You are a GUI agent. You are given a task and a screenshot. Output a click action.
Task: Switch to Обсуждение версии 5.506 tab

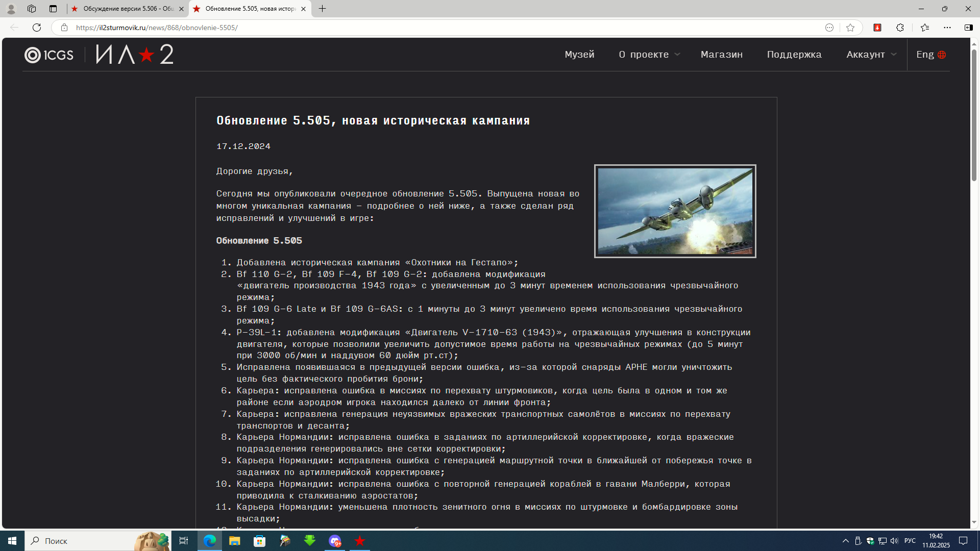coord(129,9)
